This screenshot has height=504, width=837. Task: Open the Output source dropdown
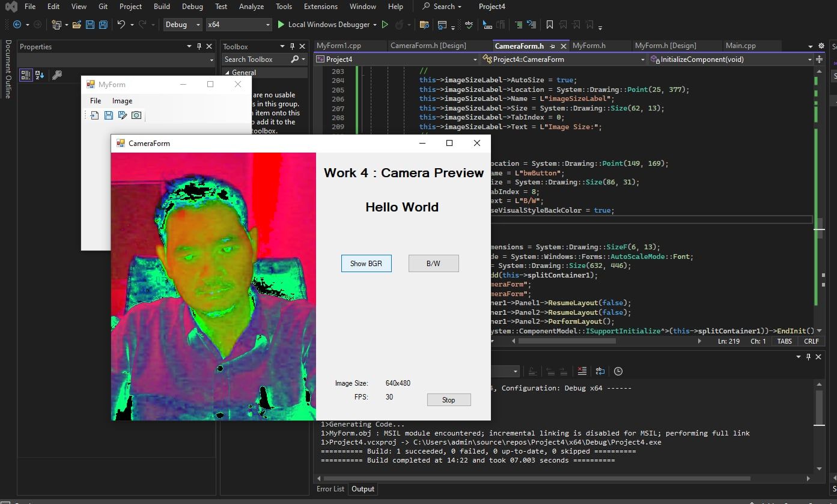515,371
